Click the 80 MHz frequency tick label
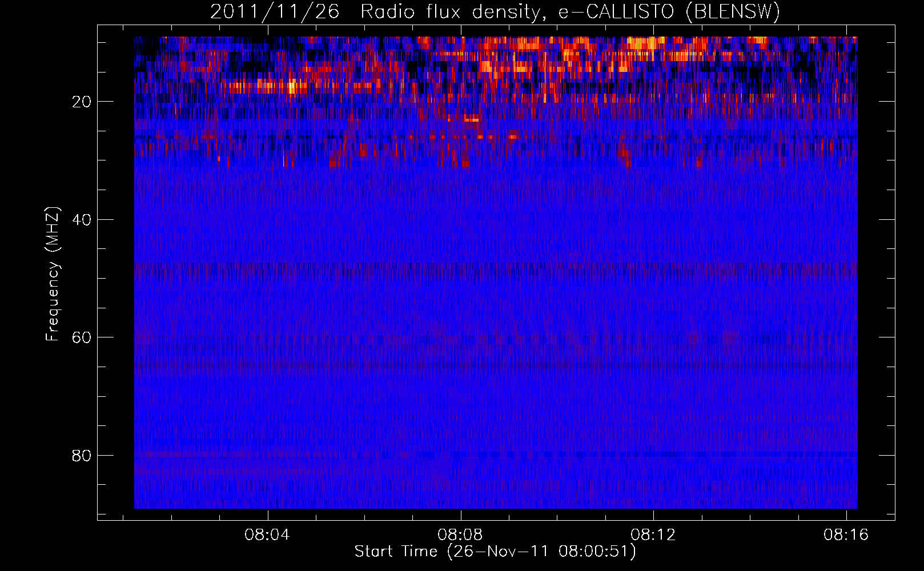This screenshot has height=571, width=924. pyautogui.click(x=81, y=456)
